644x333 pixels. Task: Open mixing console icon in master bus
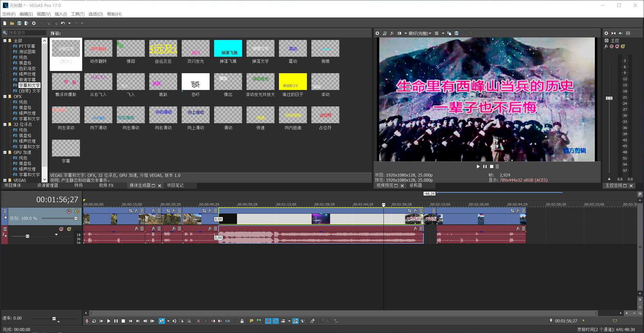(628, 33)
